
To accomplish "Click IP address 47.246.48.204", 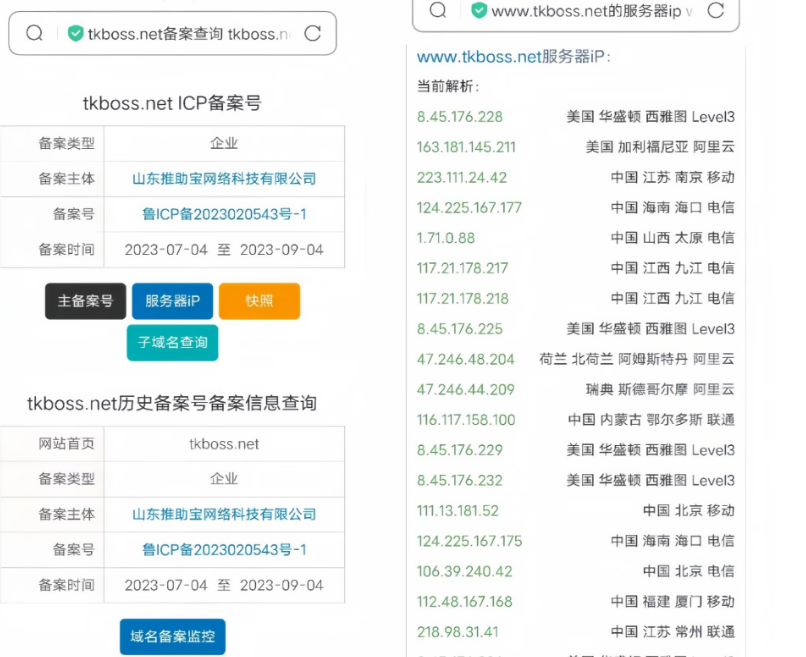I will (465, 359).
